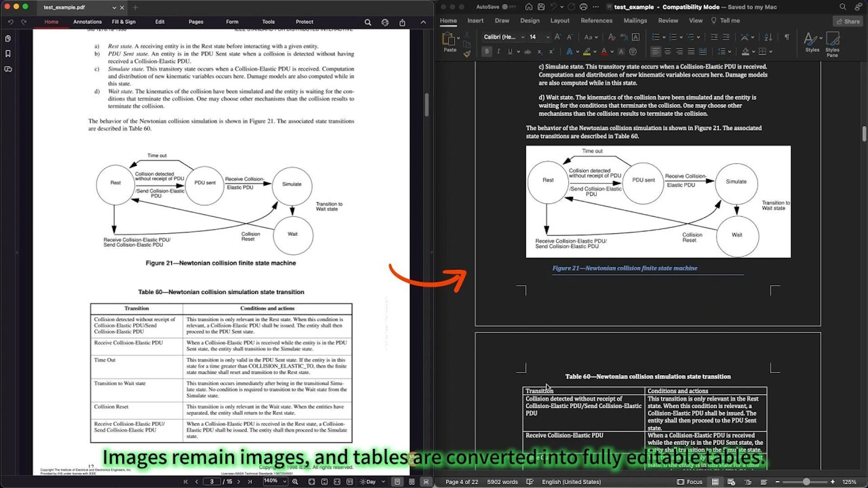Screen dimensions: 868x488
Task: Collapse the PDF editor toolbar with chevron
Action: pos(423,22)
